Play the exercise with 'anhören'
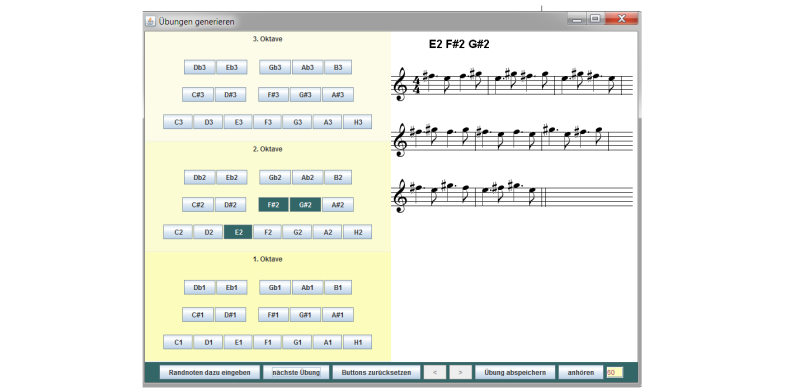This screenshot has width=800, height=390. (581, 373)
